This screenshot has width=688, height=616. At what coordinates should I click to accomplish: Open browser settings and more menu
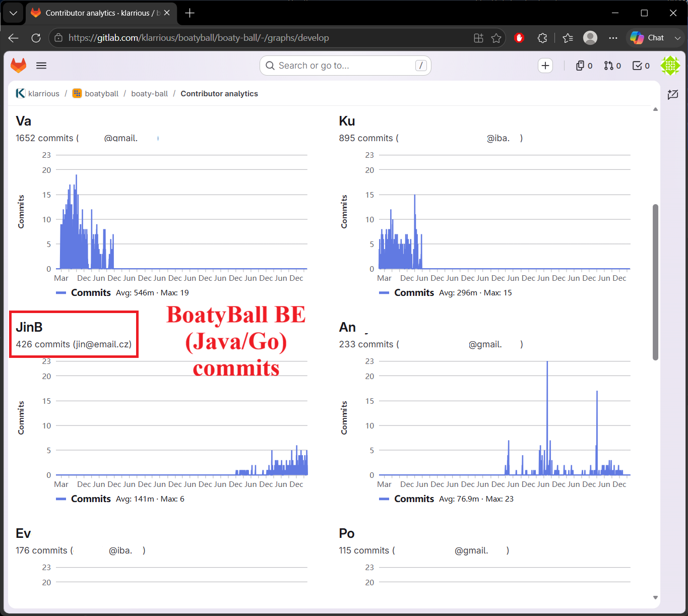(613, 38)
